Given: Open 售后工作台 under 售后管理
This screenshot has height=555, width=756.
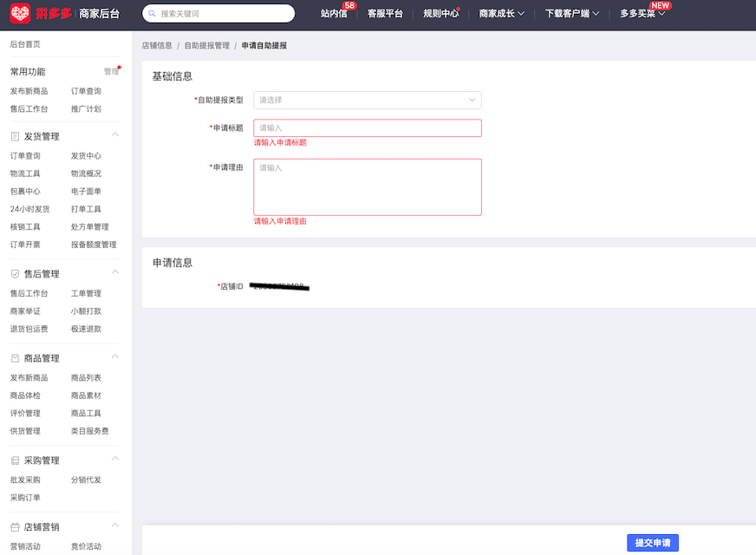Looking at the screenshot, I should 29,294.
